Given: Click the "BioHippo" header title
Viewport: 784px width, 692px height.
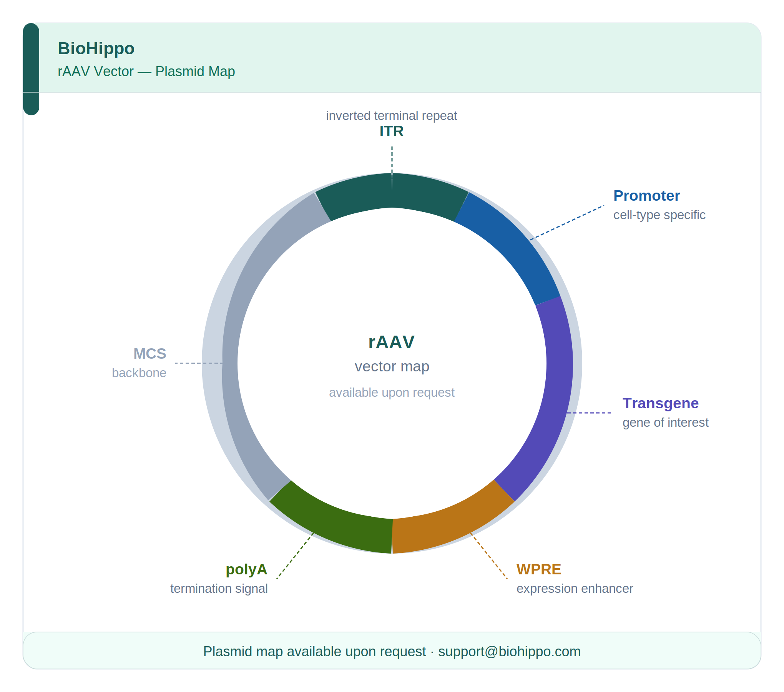Looking at the screenshot, I should coord(96,48).
